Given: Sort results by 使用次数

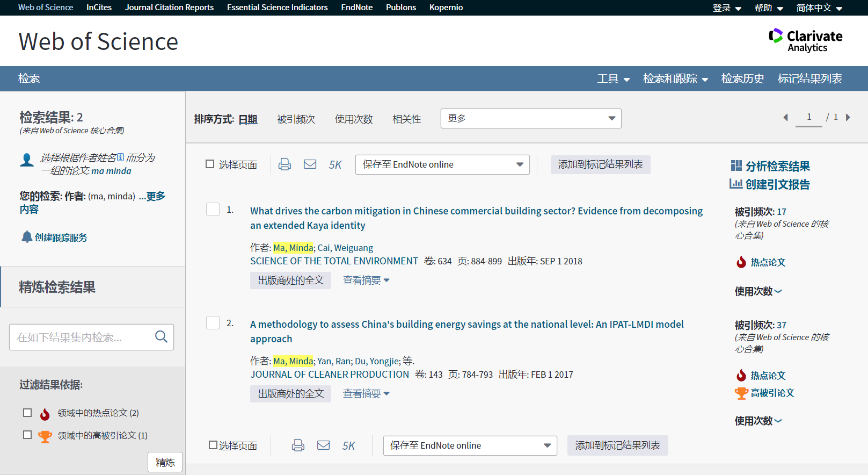Looking at the screenshot, I should (354, 119).
